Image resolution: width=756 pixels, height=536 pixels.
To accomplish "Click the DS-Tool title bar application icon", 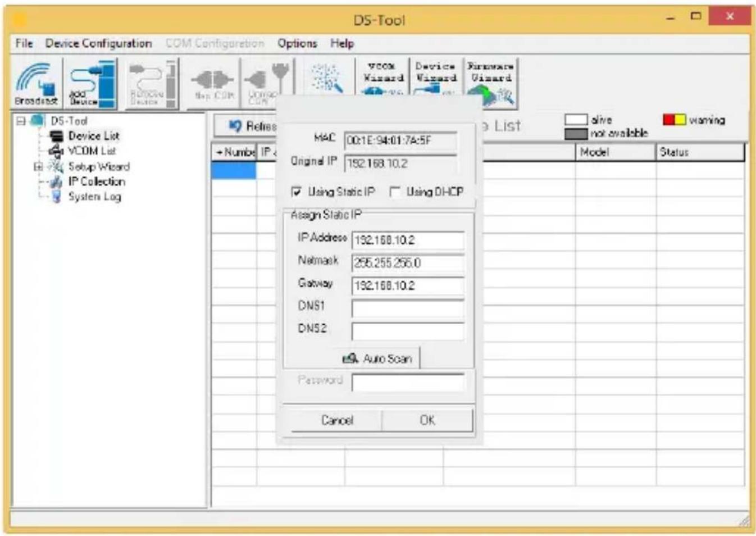I will tap(20, 20).
